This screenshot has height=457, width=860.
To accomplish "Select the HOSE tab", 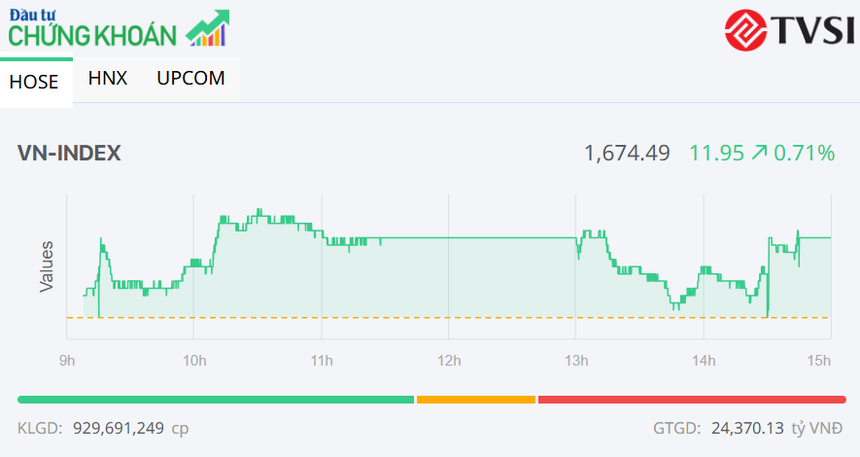I will pos(35,82).
